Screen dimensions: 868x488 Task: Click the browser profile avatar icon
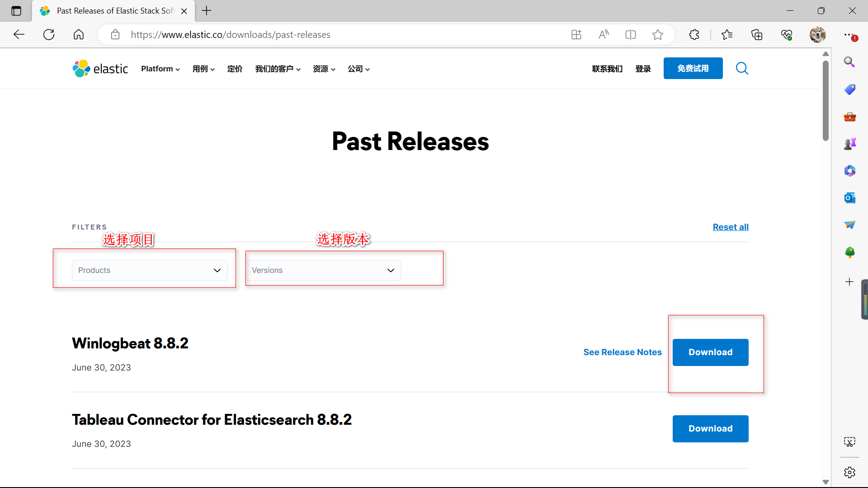[817, 34]
